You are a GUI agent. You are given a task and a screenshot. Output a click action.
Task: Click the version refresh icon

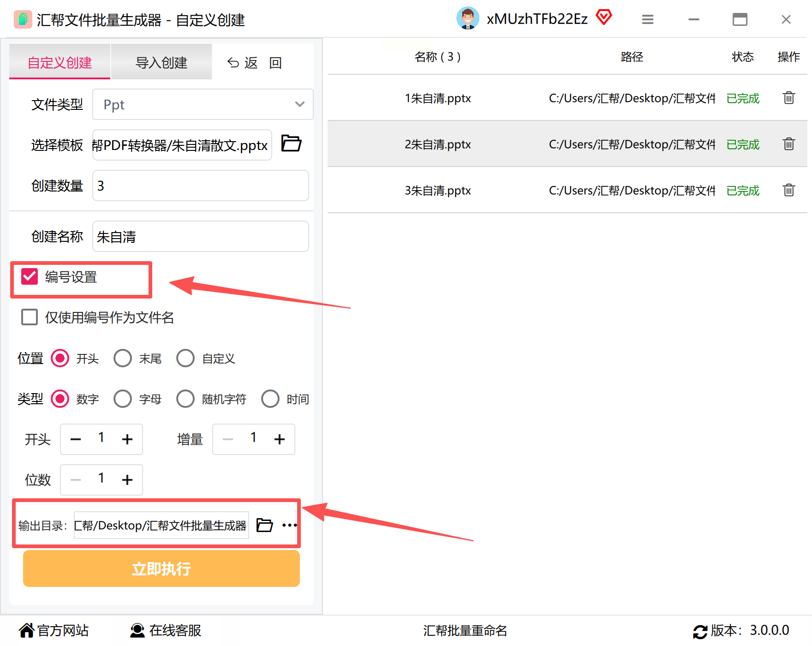[700, 631]
